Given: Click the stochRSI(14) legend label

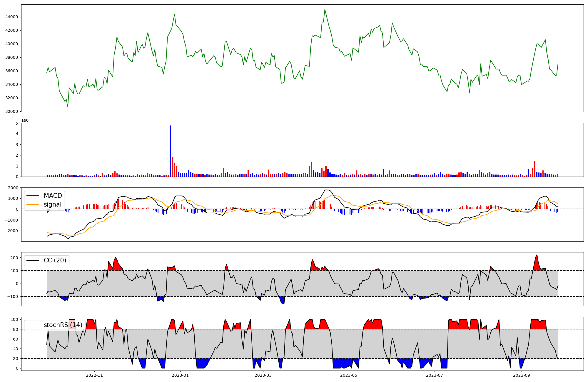Looking at the screenshot, I should [x=63, y=325].
